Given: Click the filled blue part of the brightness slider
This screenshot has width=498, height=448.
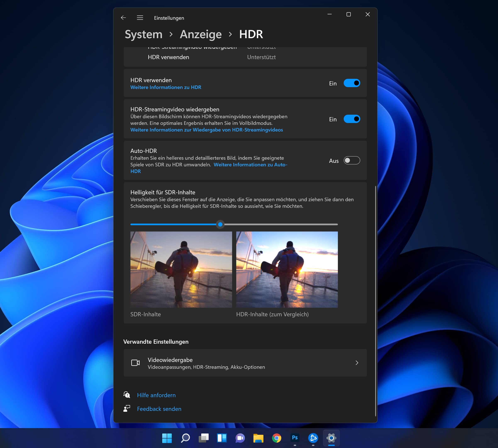Looking at the screenshot, I should 173,224.
